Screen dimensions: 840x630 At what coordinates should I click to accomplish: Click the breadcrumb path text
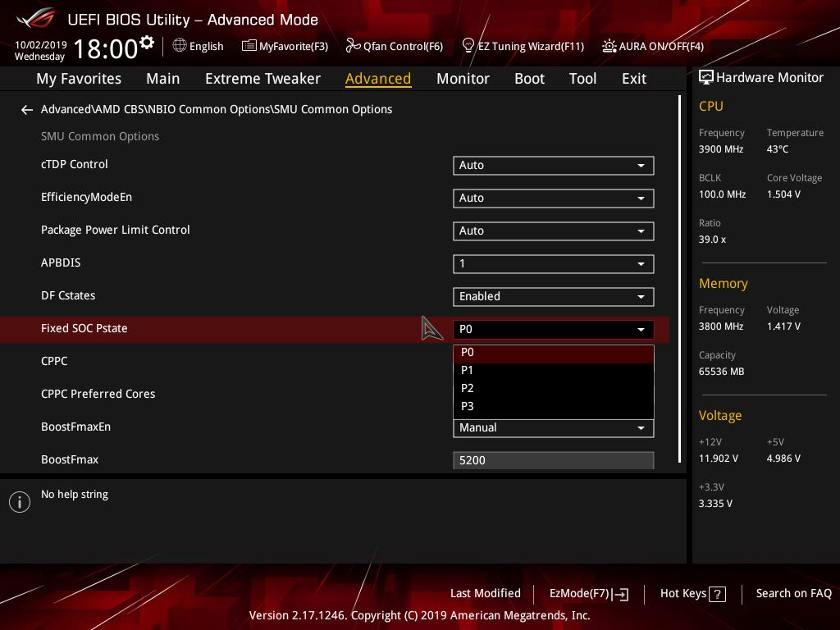coord(217,109)
